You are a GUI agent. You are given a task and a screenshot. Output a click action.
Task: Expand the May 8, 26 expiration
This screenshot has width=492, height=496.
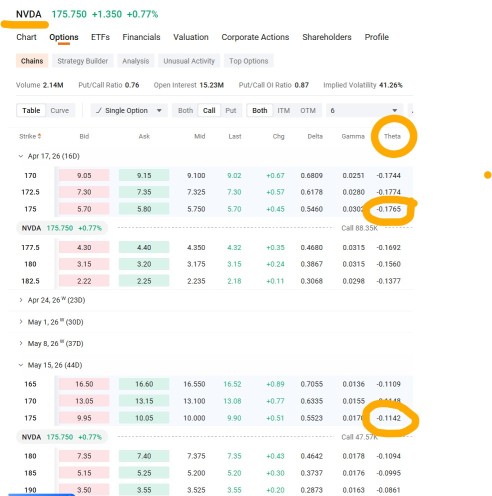point(21,343)
